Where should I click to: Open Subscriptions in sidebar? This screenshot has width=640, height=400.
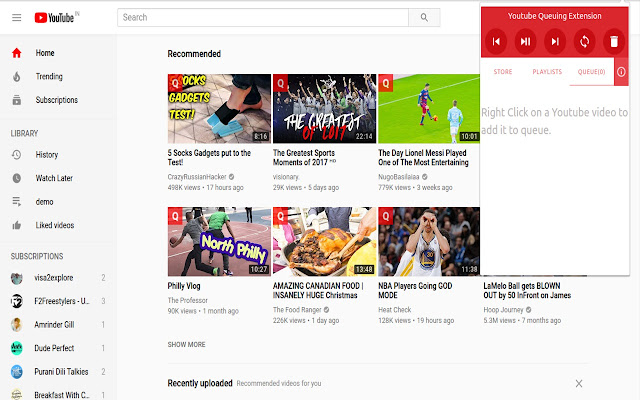57,100
